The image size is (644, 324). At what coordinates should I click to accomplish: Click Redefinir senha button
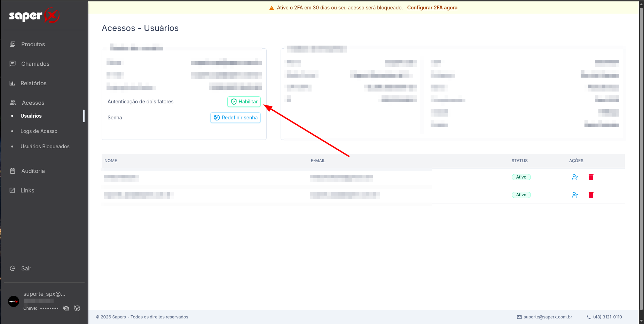point(235,118)
